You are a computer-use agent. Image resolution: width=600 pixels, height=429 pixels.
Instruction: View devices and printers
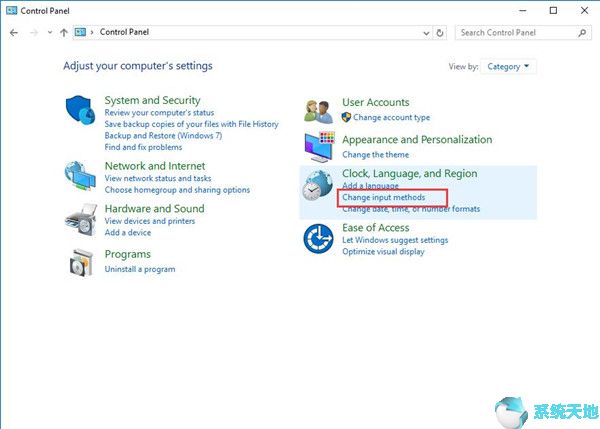coord(150,221)
